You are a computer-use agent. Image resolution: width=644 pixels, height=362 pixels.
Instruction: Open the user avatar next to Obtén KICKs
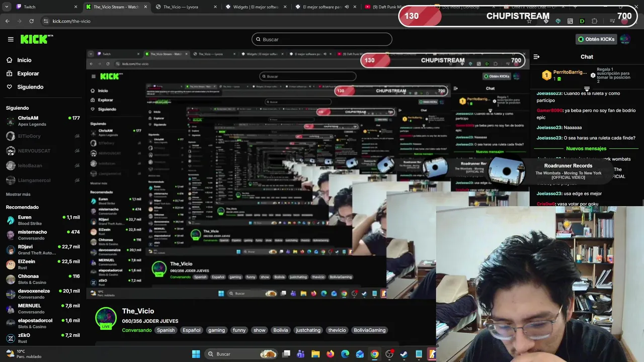[625, 39]
